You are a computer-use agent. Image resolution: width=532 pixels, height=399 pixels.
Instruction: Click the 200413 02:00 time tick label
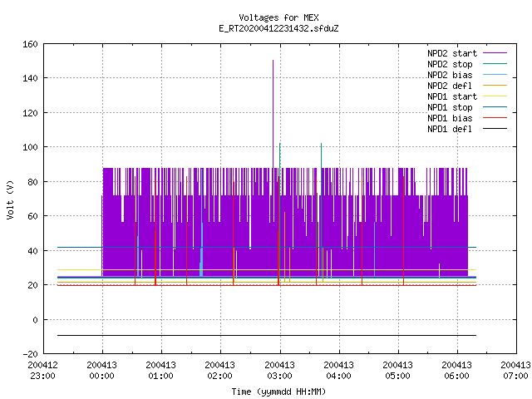tap(219, 371)
